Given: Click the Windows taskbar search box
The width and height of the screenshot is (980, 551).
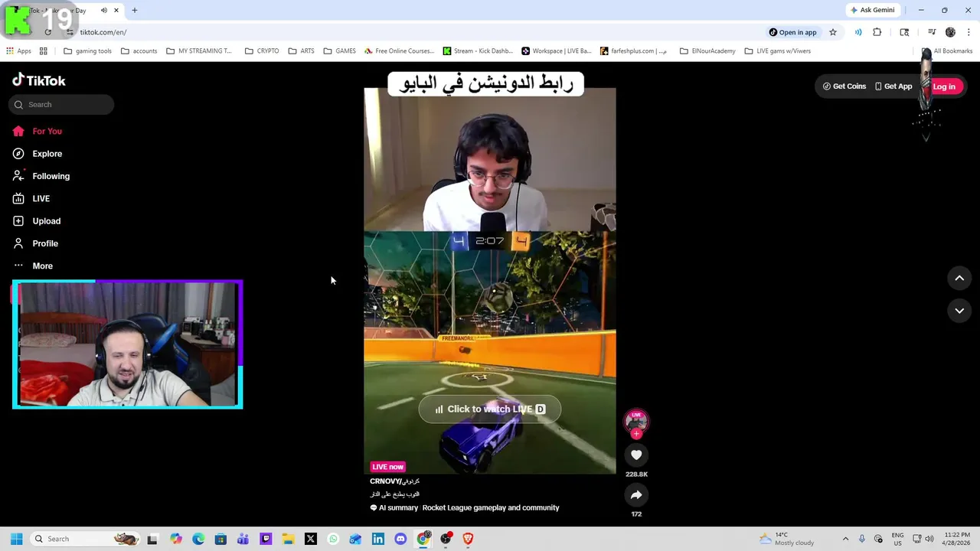Looking at the screenshot, I should pos(86,539).
